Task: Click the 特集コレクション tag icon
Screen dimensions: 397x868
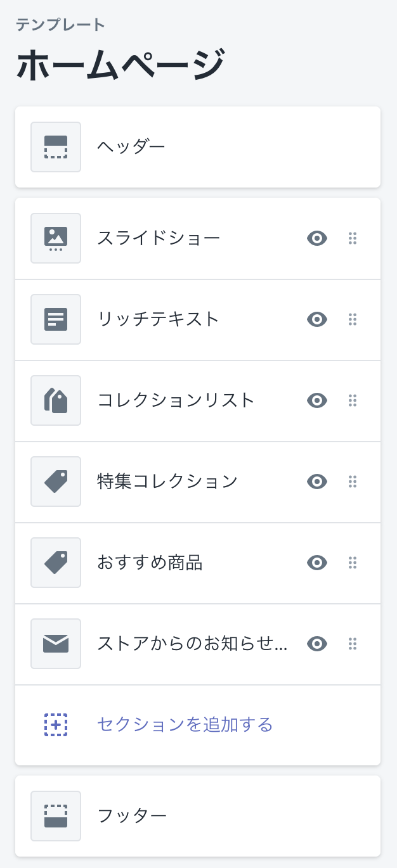Action: (56, 482)
